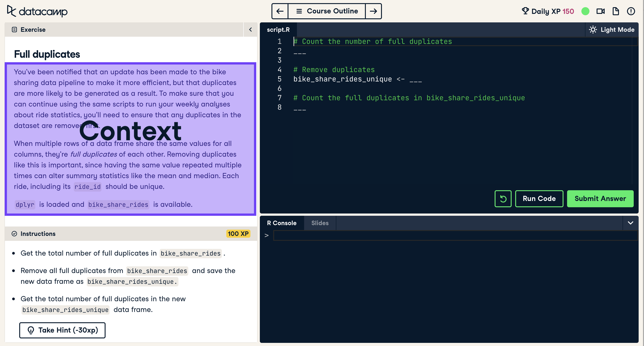
Task: Click the hamburger icon in Course Outline
Action: click(x=299, y=11)
